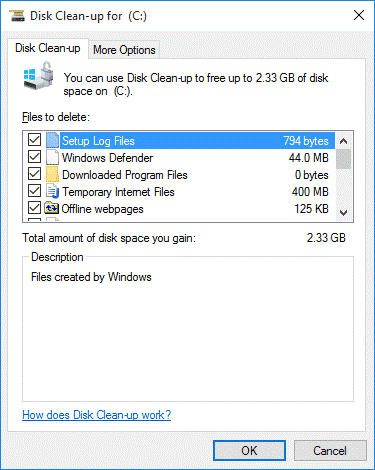Click the Setup Log Files document icon
The image size is (375, 470).
click(52, 141)
